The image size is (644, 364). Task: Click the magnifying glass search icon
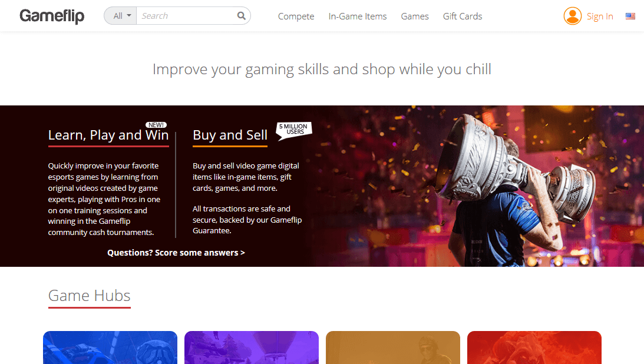(241, 15)
